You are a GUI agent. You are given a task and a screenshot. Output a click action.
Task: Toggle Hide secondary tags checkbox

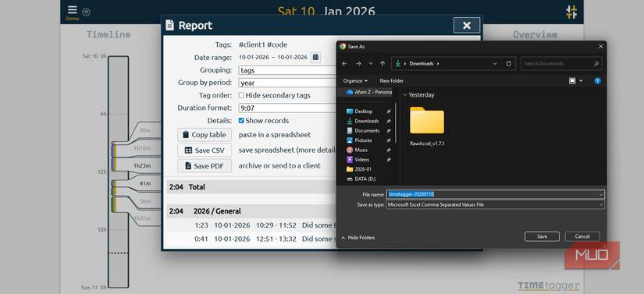(x=241, y=95)
